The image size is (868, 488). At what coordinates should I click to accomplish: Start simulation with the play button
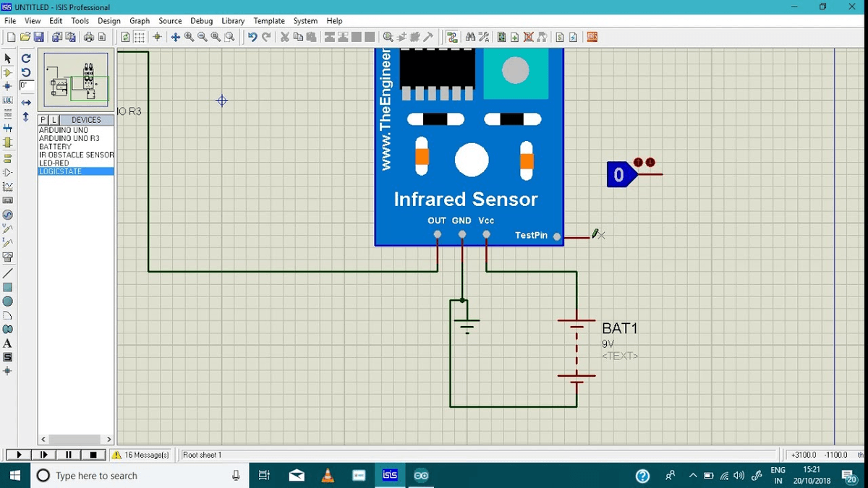(19, 455)
